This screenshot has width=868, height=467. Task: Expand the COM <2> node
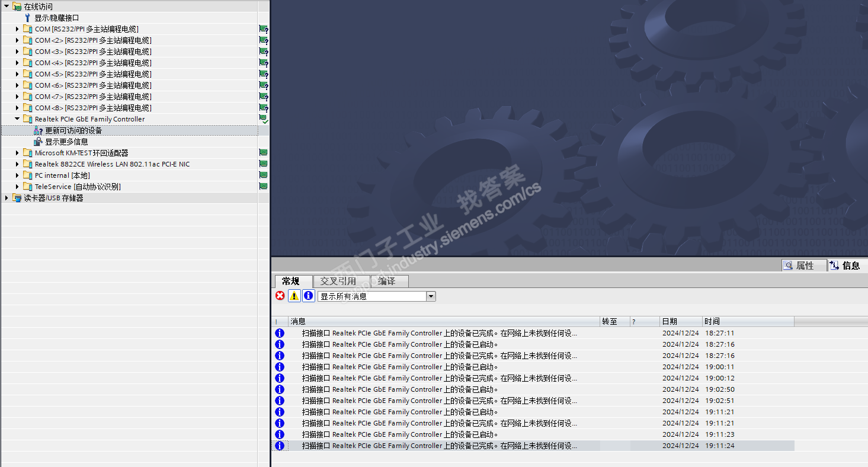17,40
